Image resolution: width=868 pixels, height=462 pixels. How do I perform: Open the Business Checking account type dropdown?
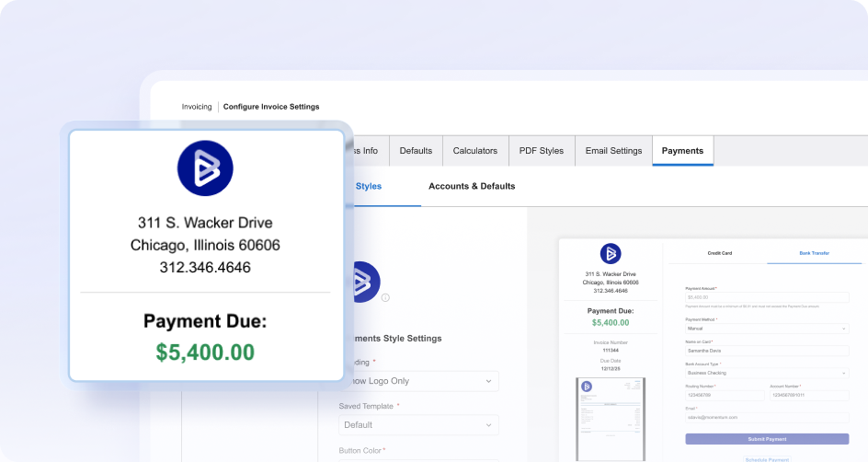point(767,373)
